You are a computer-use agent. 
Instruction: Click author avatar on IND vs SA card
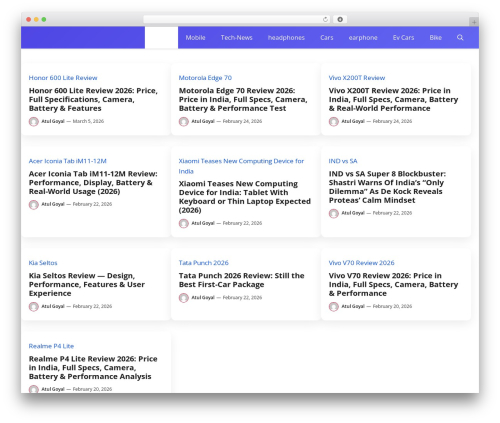pos(334,213)
